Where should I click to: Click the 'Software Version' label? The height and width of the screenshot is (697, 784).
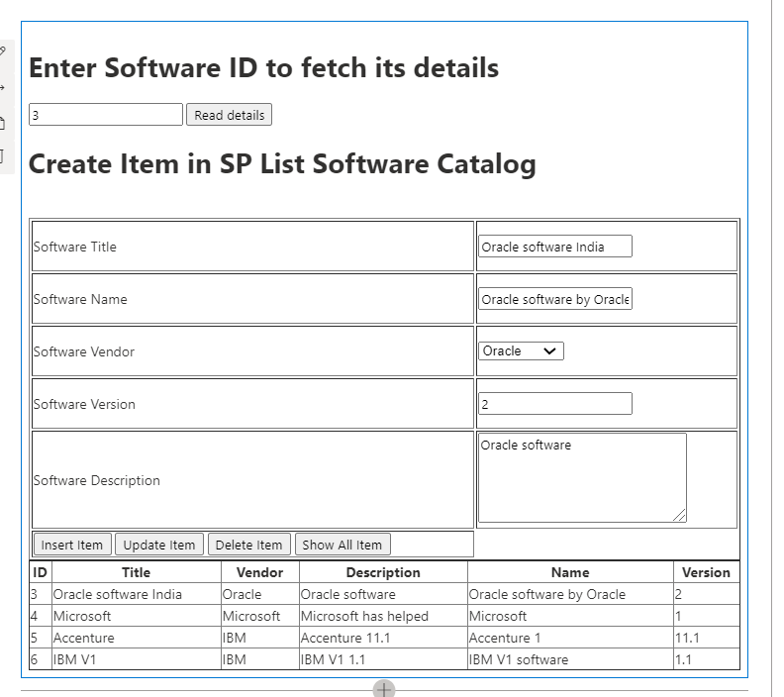click(84, 405)
